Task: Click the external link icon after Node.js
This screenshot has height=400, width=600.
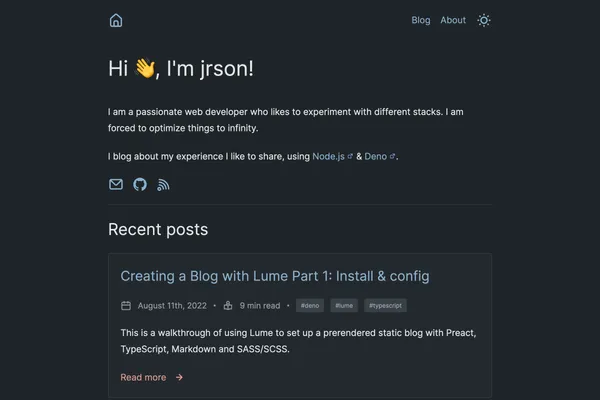Action: coord(350,157)
